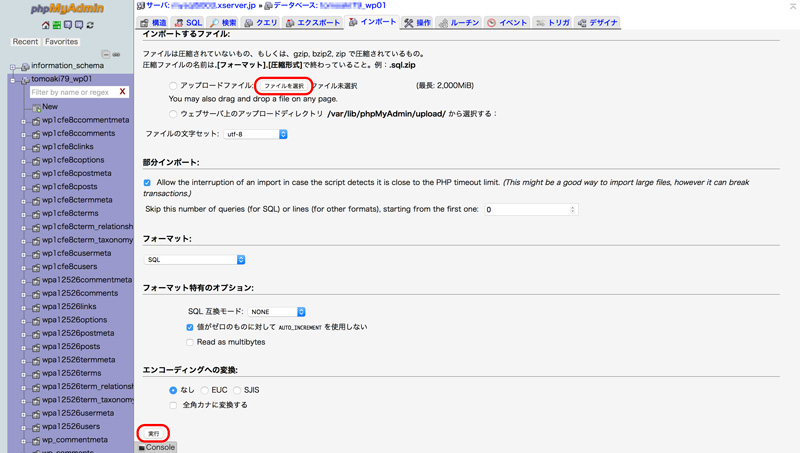Open the wp1cfe8clinks table
Screen dimensions: 800x453
[68, 146]
